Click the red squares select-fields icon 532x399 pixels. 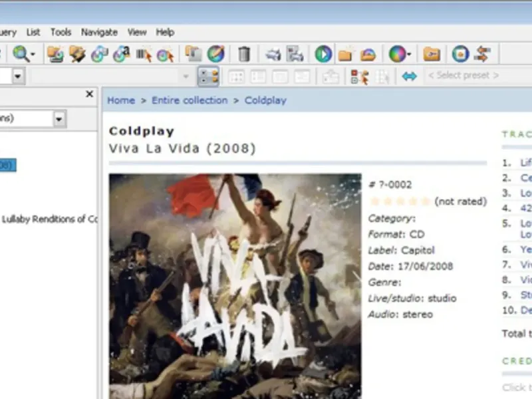click(x=360, y=76)
